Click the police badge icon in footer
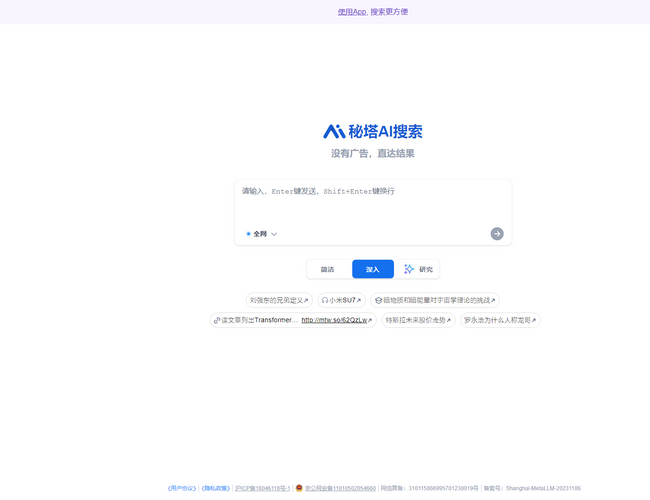The width and height of the screenshot is (650, 500). coord(299,488)
